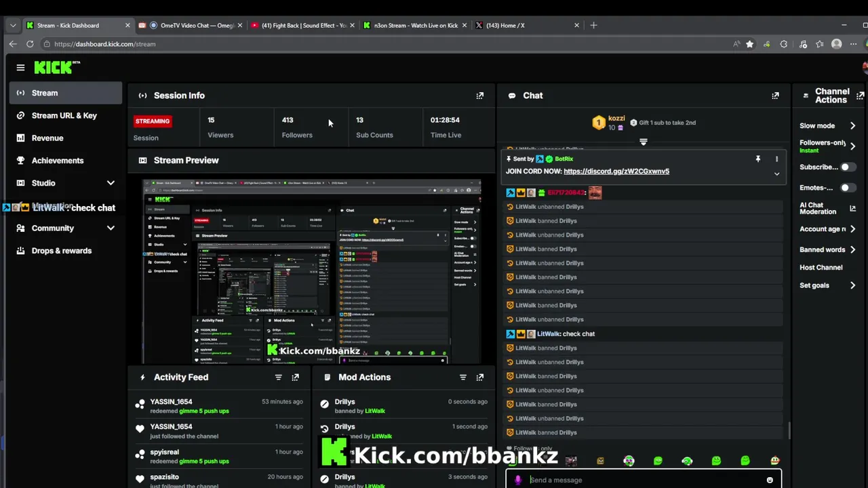Open AI Chat Moderation external link
The height and width of the screenshot is (488, 868).
[852, 209]
